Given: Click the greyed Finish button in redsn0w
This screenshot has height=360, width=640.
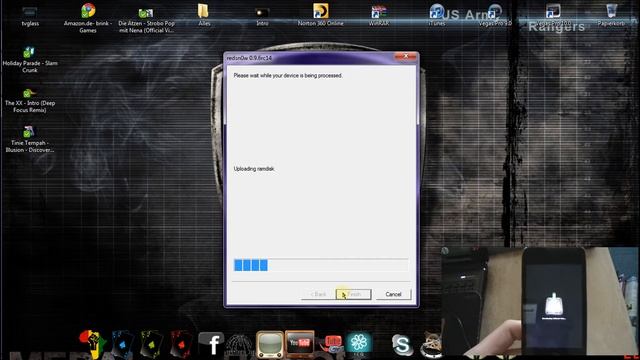Looking at the screenshot, I should [353, 294].
